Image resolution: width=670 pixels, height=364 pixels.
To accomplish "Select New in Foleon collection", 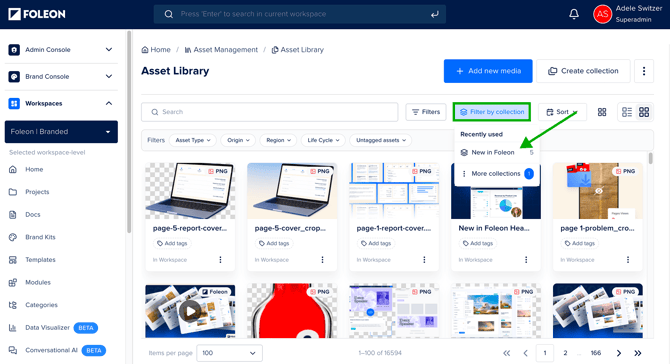I will (x=497, y=153).
